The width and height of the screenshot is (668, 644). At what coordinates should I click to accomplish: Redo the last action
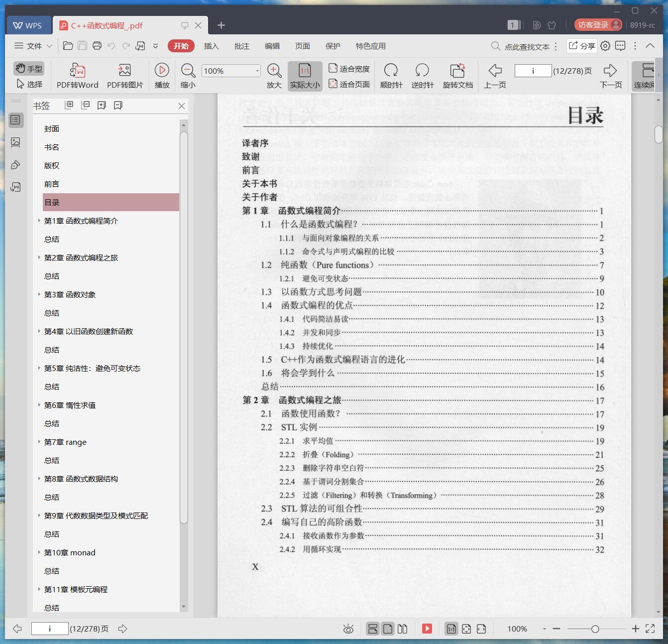click(126, 46)
